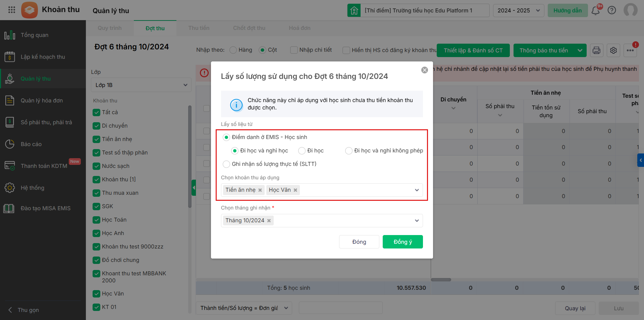The image size is (644, 320).
Task: Close the dialog with the X icon
Action: pyautogui.click(x=425, y=70)
